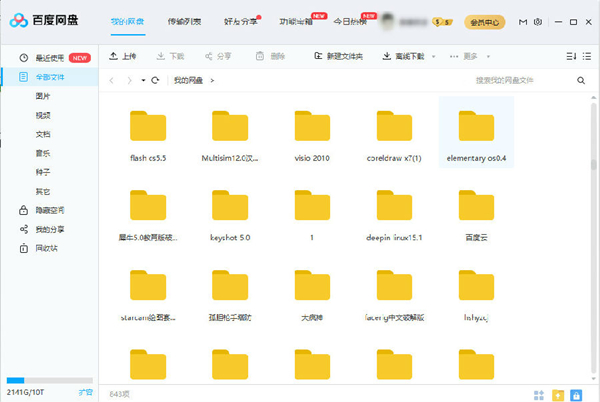
Task: Open 回收站 recycle bin in sidebar
Action: 47,247
